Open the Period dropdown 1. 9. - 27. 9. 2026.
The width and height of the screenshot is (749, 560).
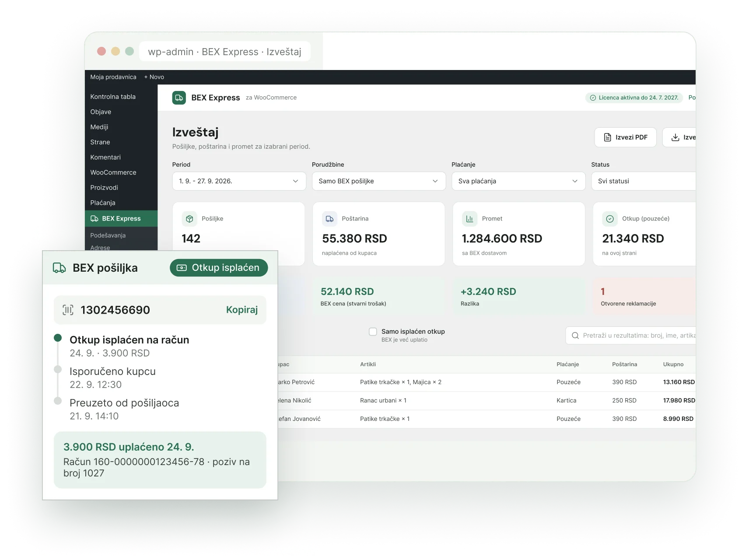(239, 181)
